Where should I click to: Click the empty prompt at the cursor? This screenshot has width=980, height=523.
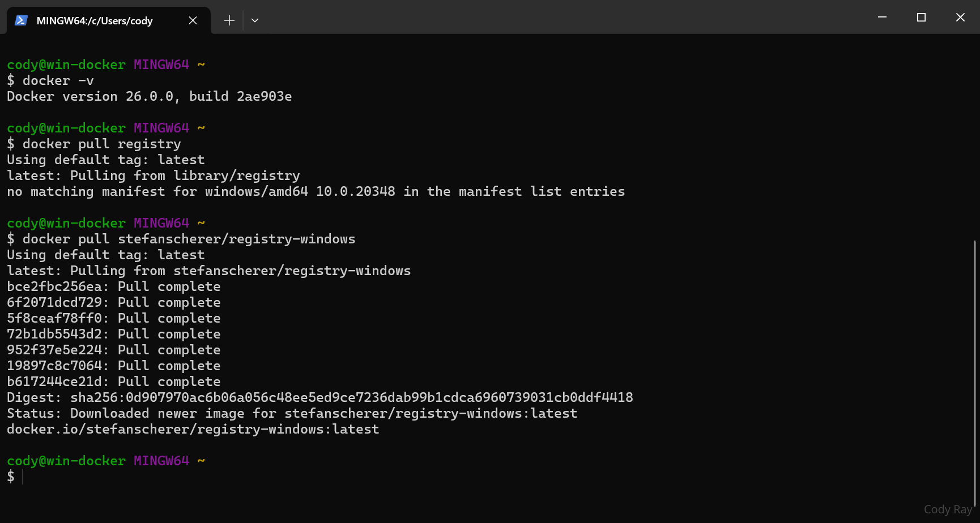pyautogui.click(x=23, y=477)
